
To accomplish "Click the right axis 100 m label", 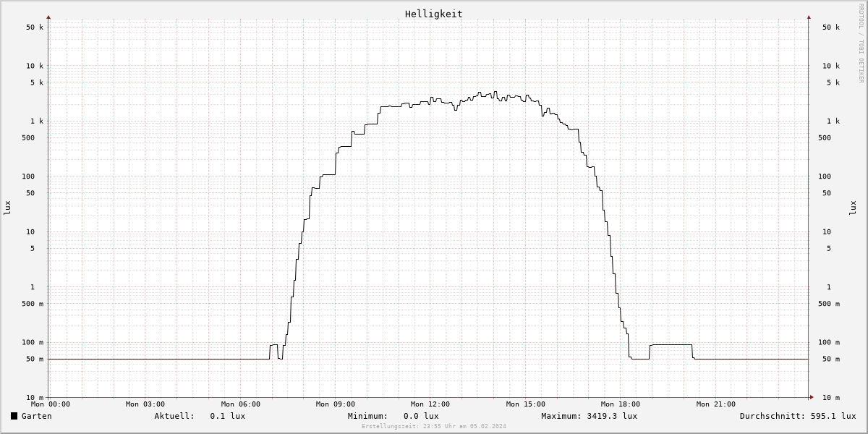I will 829,343.
